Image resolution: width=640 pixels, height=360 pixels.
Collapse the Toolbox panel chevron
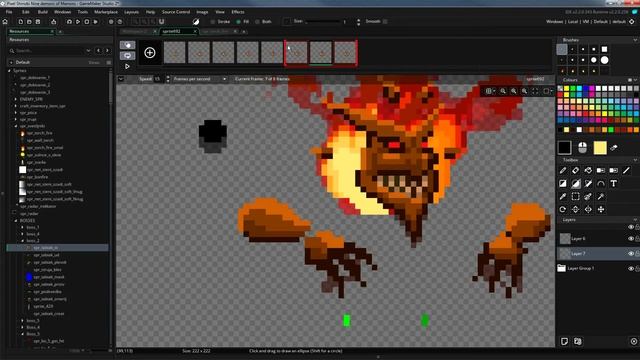[x=635, y=160]
